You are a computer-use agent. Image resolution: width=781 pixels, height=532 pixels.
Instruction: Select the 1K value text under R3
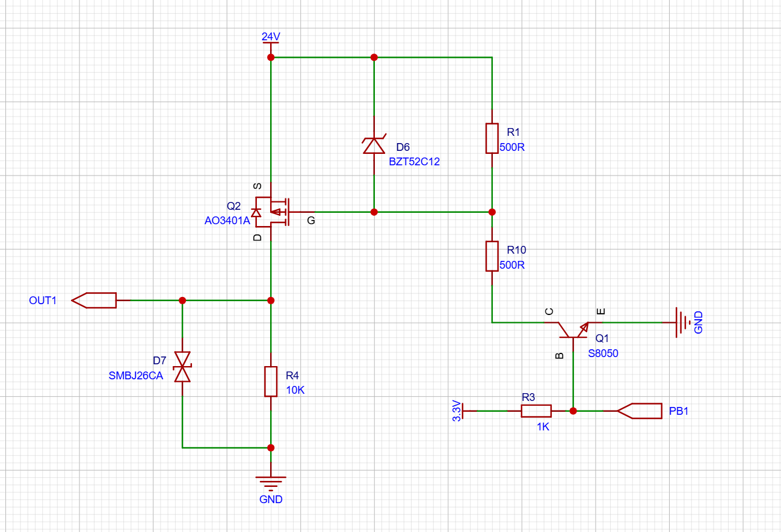point(542,427)
